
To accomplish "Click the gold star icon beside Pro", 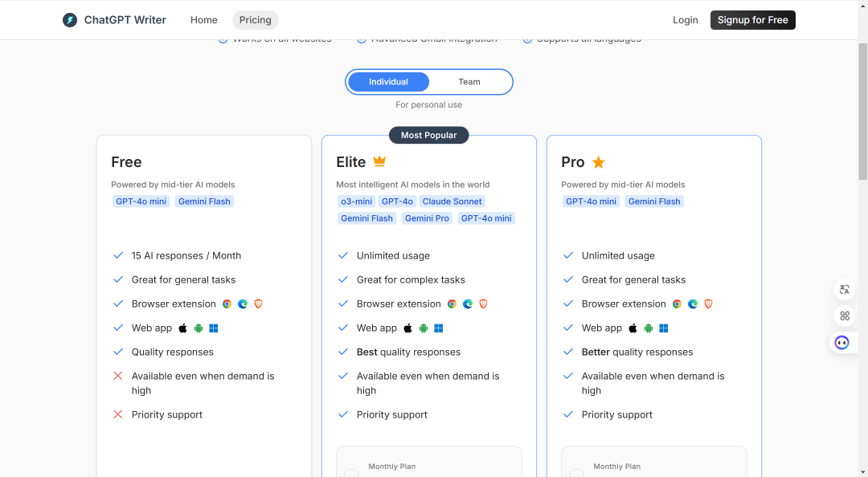I will click(599, 162).
